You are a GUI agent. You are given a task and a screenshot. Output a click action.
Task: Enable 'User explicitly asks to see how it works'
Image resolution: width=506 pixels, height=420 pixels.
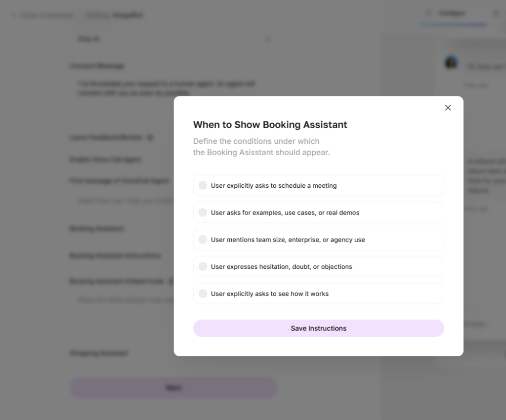pos(203,294)
